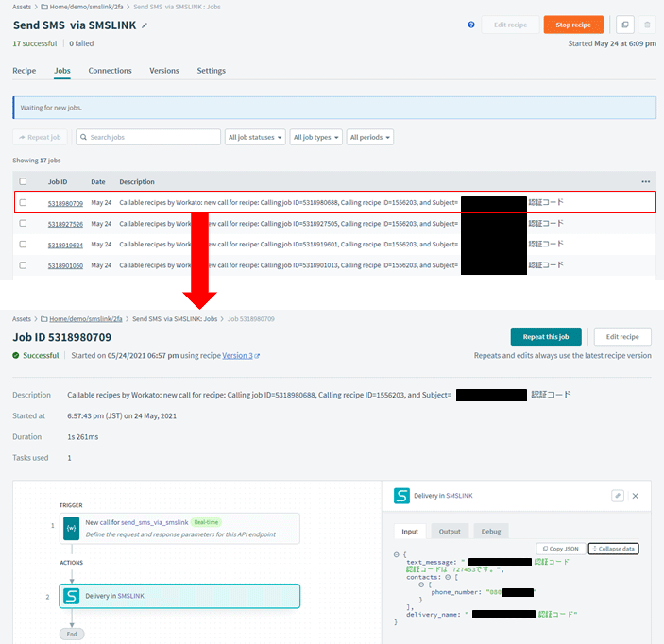Select the Input tab in Delivery panel

tap(410, 532)
